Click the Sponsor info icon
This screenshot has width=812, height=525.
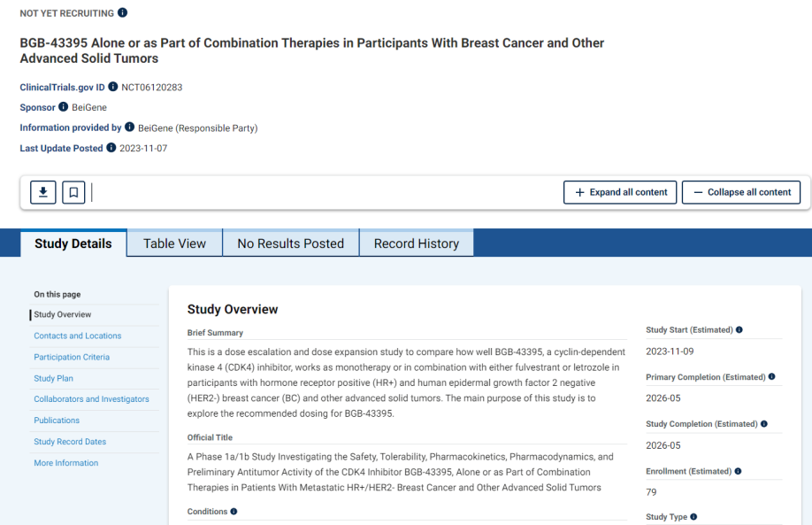[64, 107]
